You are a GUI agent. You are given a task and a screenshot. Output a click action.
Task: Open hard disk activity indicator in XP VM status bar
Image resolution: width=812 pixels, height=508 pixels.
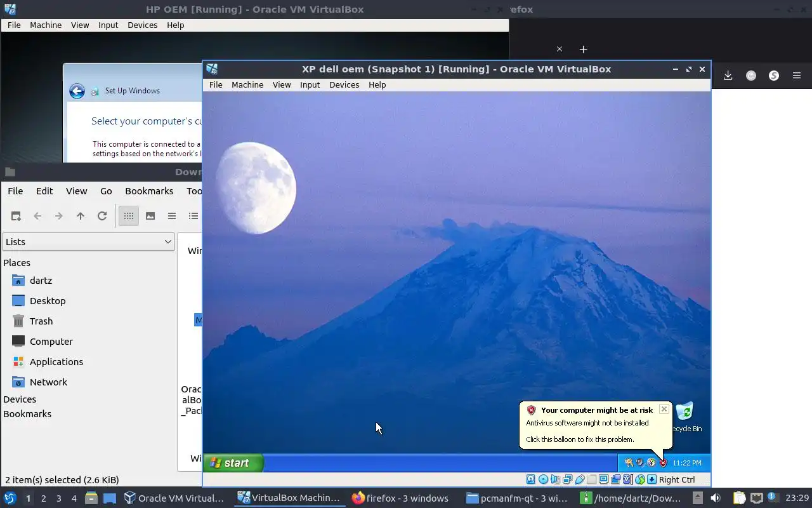click(x=530, y=479)
